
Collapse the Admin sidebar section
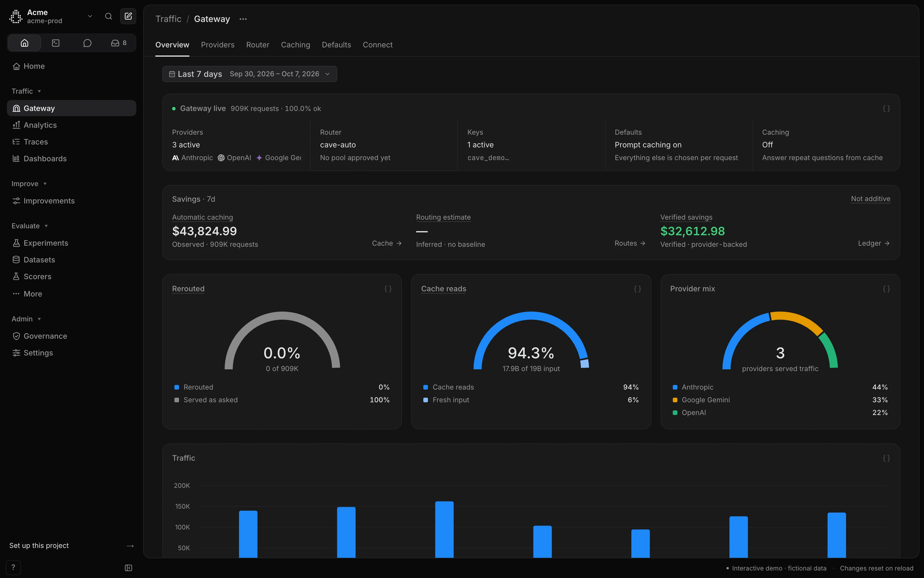[26, 319]
